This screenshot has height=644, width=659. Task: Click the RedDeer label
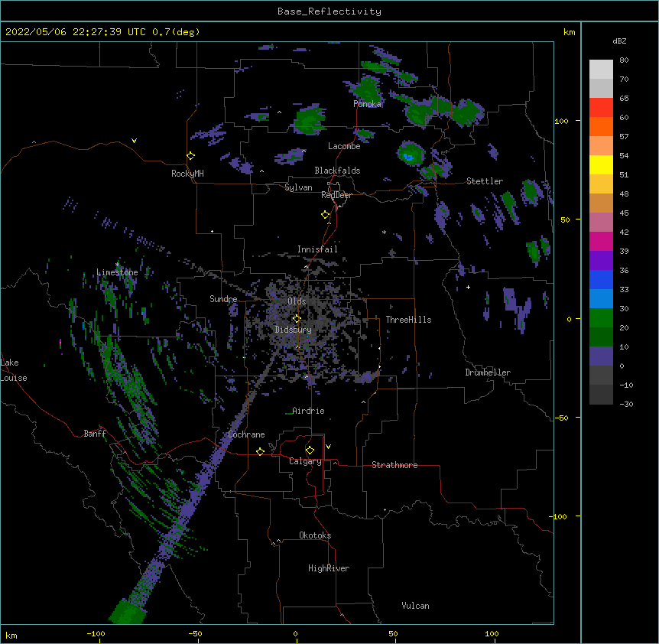coord(336,195)
